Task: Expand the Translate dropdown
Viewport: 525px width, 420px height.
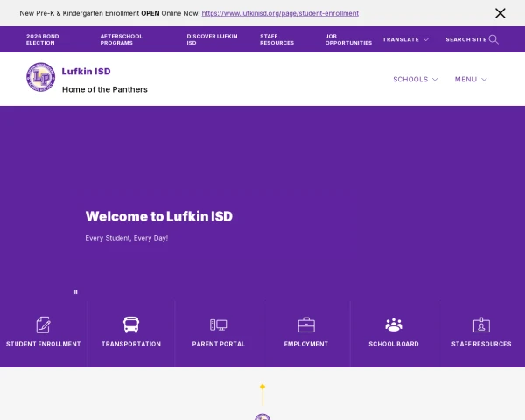Action: coord(405,39)
